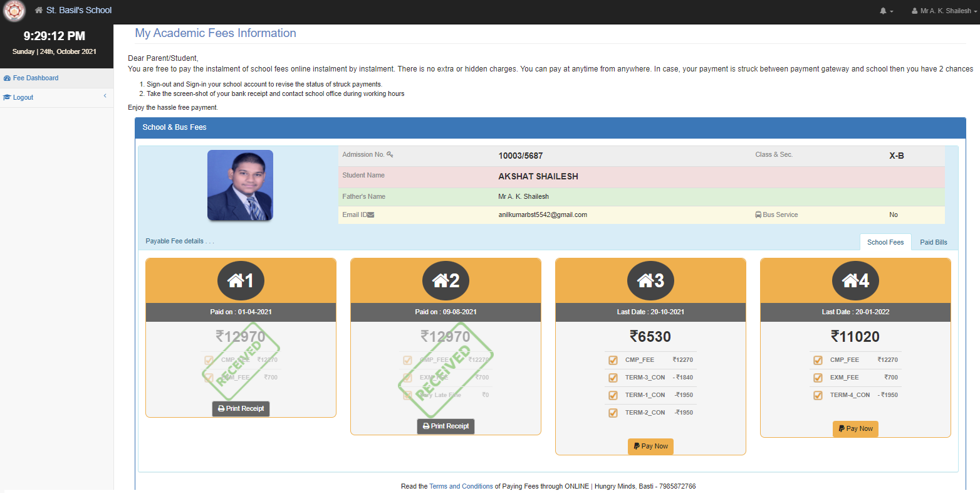Image resolution: width=980 pixels, height=493 pixels.
Task: Click the instalment 3 house icon
Action: click(645, 280)
